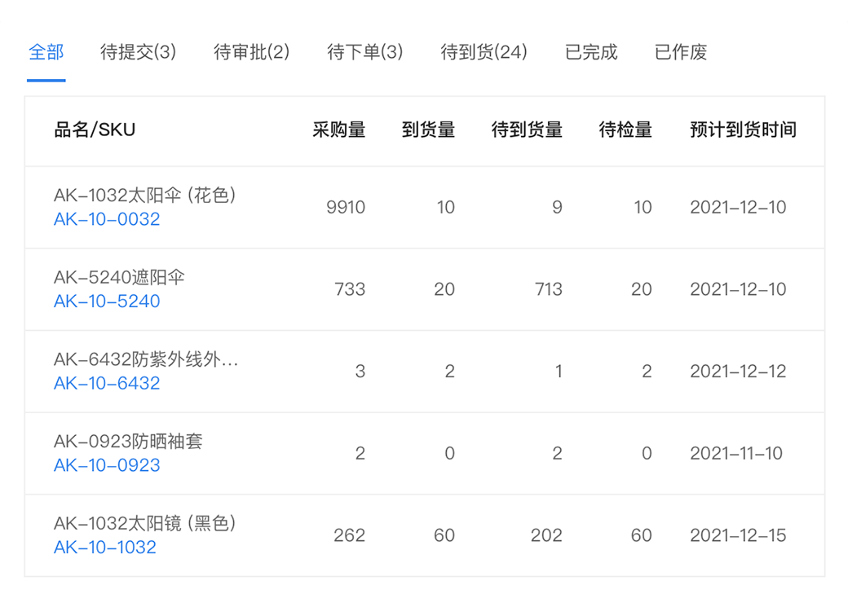Click the 品名/SKU column header

88,130
